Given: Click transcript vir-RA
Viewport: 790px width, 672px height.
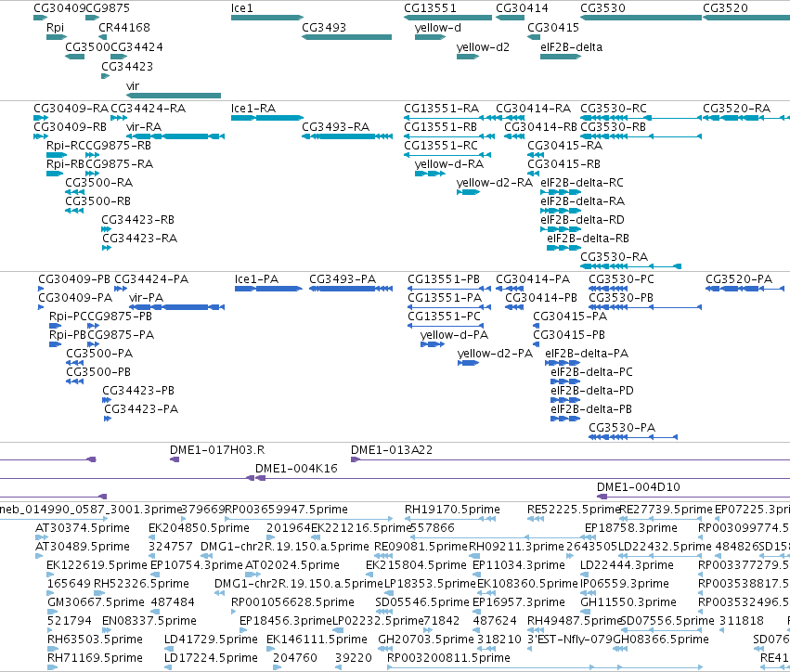Looking at the screenshot, I should [175, 136].
